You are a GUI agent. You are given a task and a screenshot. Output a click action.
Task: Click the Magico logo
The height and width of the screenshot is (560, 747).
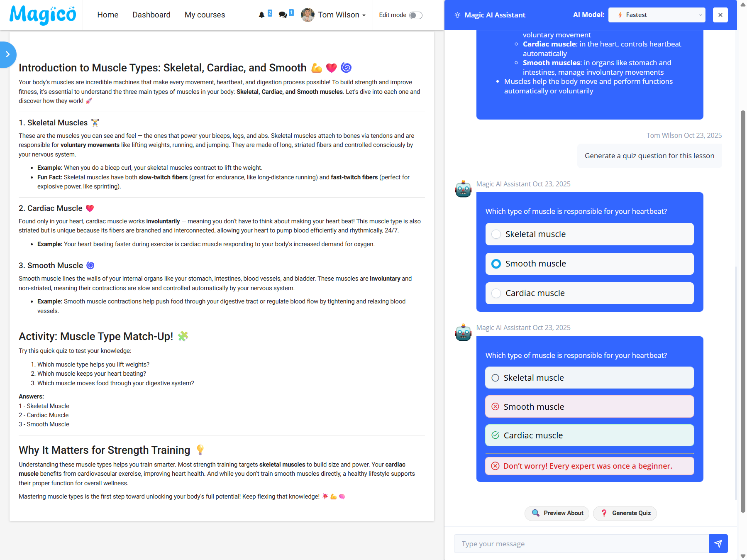42,15
